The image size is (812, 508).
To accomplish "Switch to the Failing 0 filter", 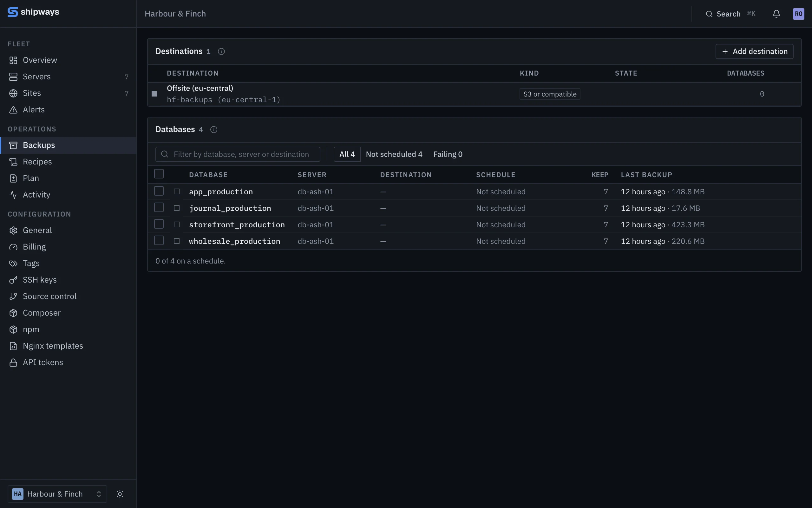I will point(448,154).
